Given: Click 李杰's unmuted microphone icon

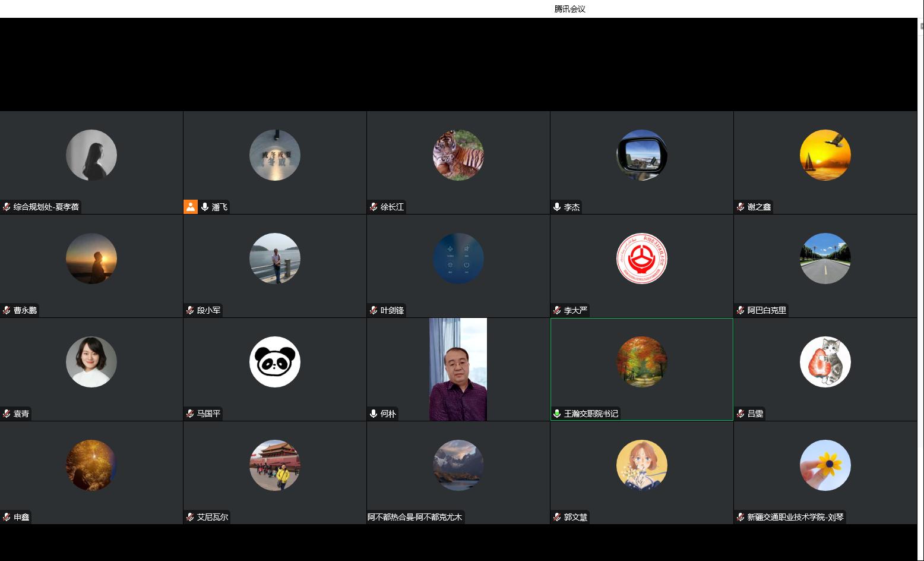Looking at the screenshot, I should point(557,207).
